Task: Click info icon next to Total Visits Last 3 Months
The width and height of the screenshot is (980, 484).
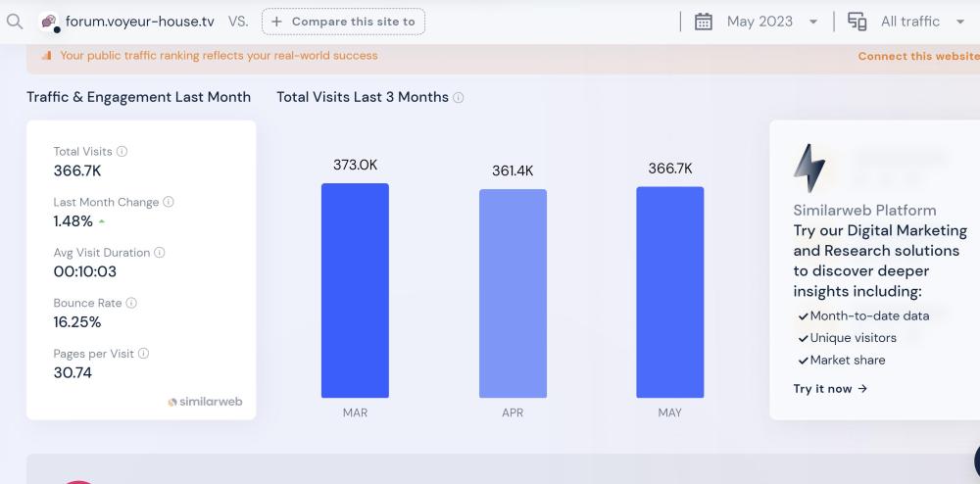Action: (459, 98)
